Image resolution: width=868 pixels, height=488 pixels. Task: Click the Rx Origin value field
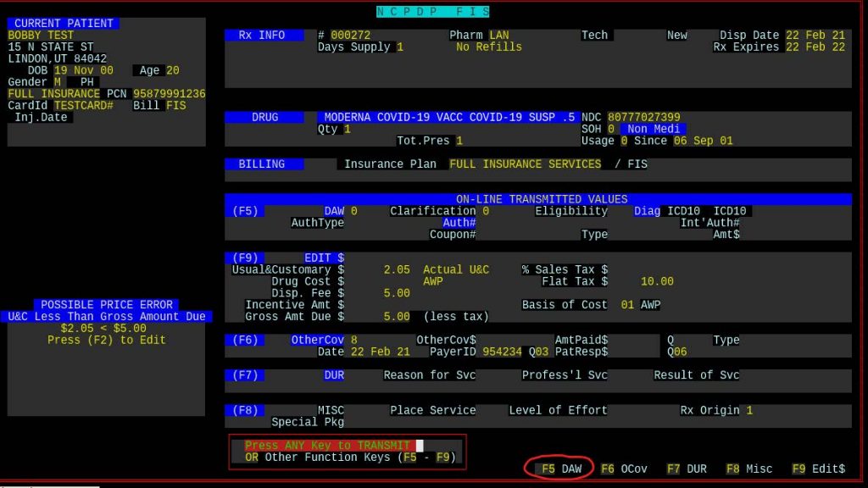click(749, 410)
